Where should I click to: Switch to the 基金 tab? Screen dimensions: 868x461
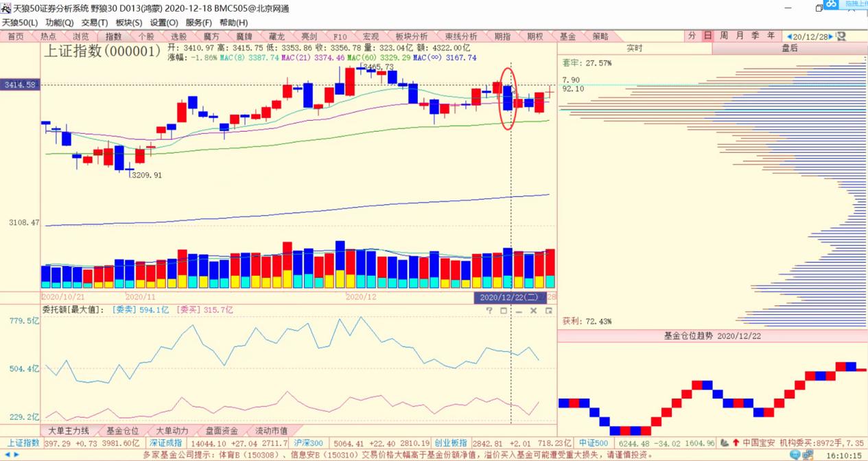[567, 36]
